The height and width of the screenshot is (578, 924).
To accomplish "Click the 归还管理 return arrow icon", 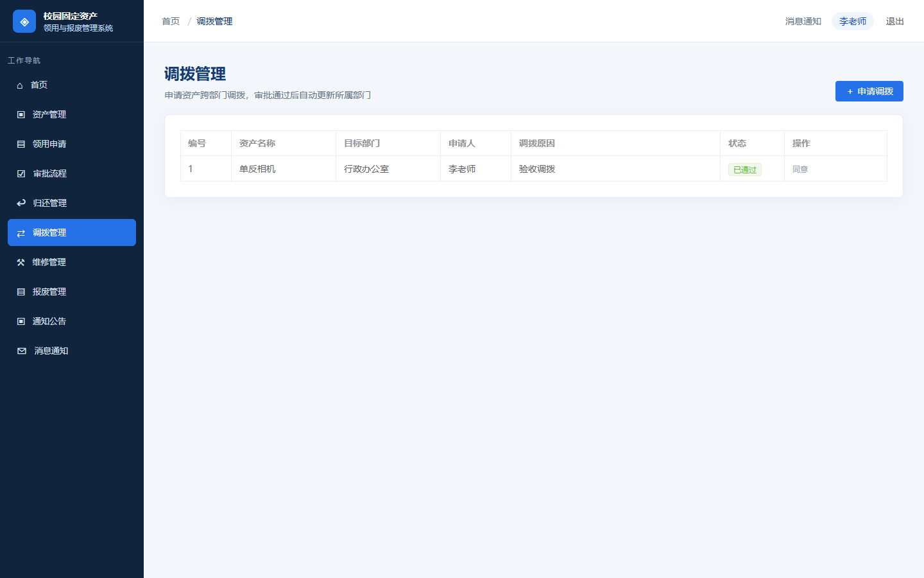I will (21, 203).
